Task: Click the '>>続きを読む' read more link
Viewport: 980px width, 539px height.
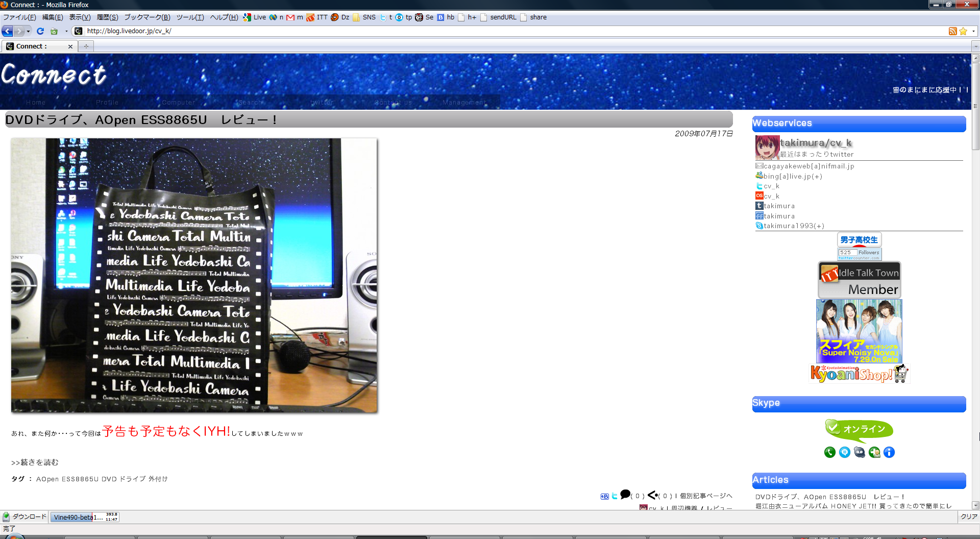Action: [x=35, y=462]
